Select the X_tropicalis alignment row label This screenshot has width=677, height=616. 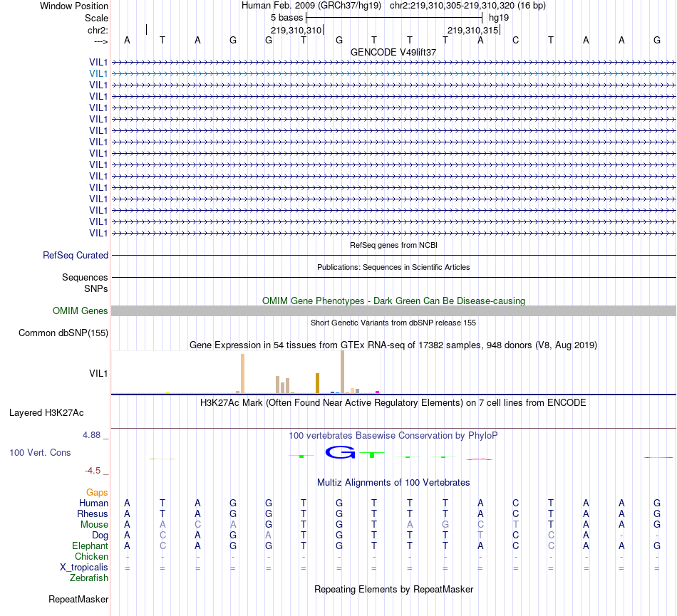(84, 568)
